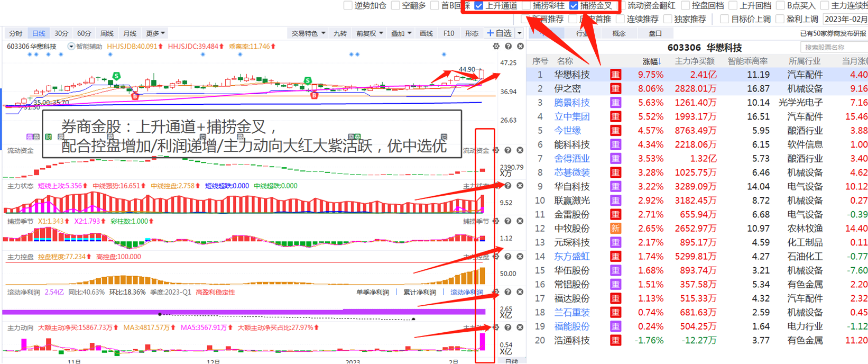868x364 pixels.
Task: Close the 捕捞季节 indicator panel
Action: 520,221
